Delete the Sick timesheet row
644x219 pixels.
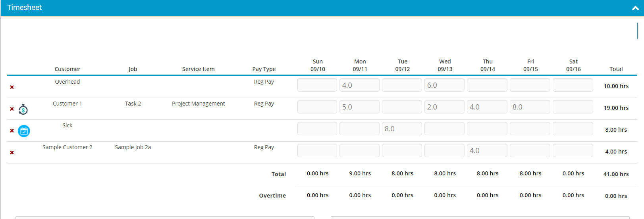point(12,131)
